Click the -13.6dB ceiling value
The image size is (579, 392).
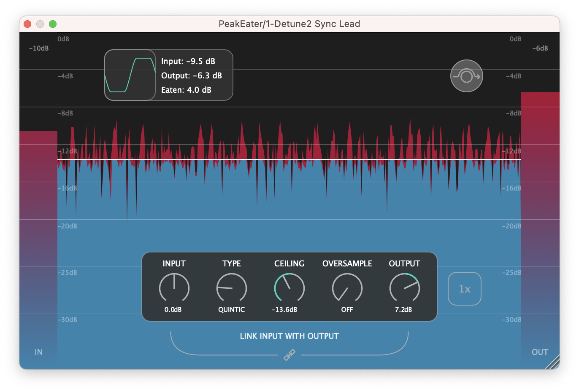click(x=284, y=309)
